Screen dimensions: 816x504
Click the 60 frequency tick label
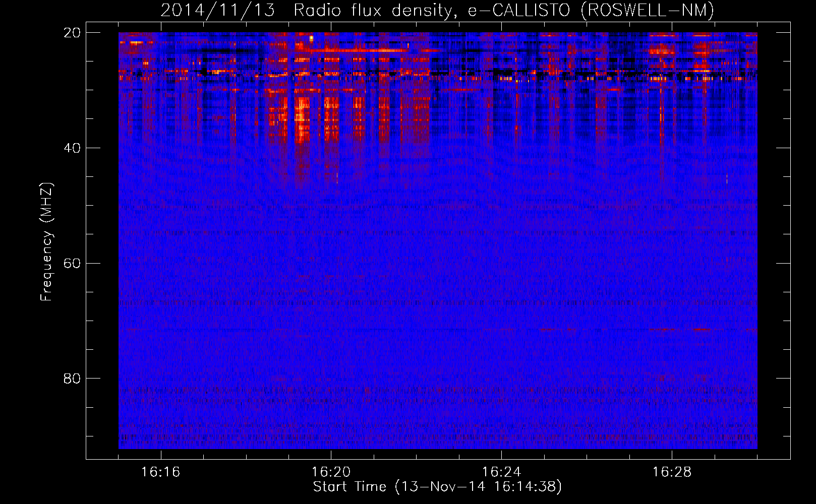[72, 264]
